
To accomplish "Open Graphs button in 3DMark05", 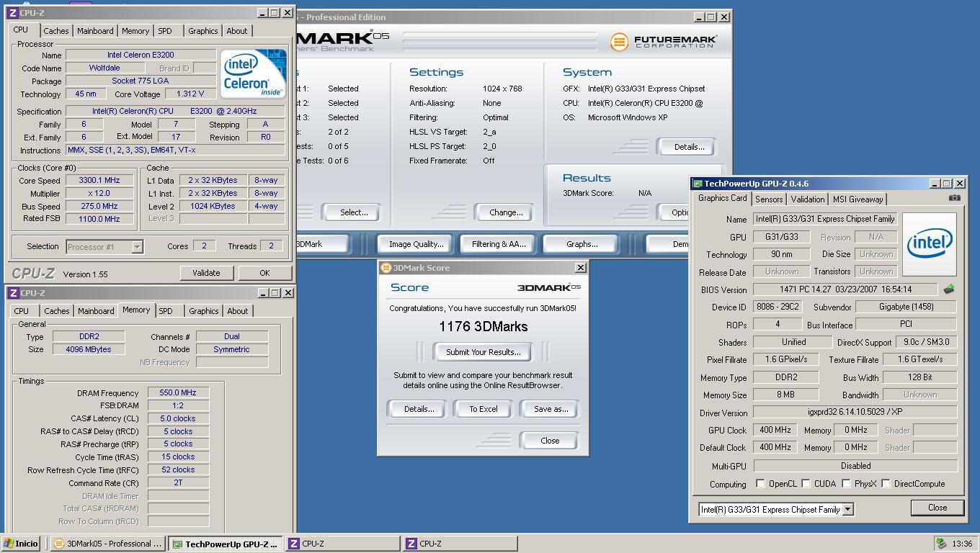I will [x=582, y=244].
